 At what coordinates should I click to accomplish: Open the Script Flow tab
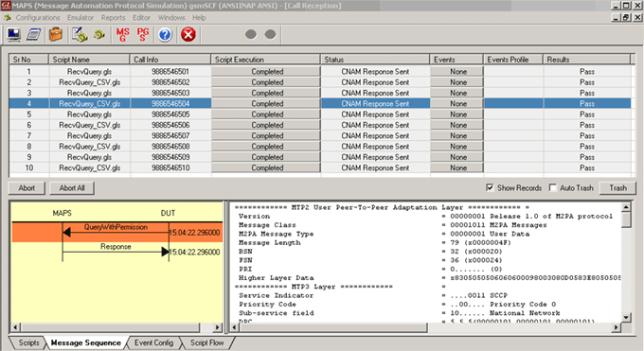[x=207, y=342]
